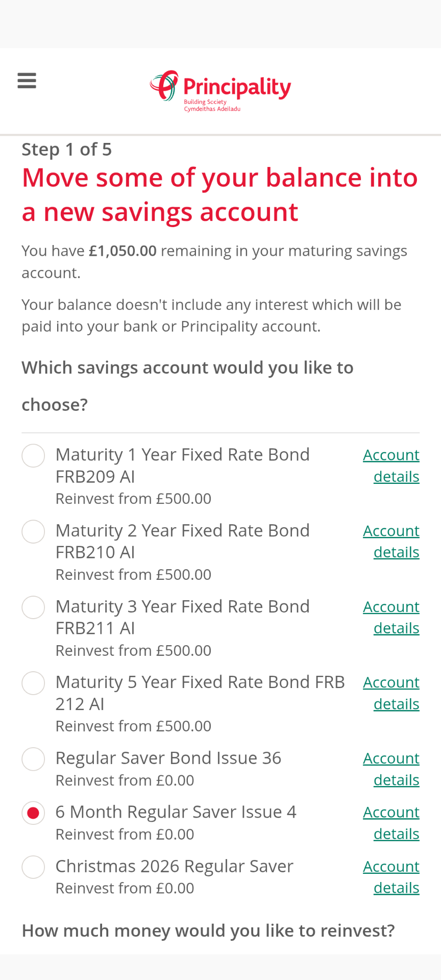441x980 pixels.
Task: Open Account details for Christmas 2026 Saver
Action: 391,877
